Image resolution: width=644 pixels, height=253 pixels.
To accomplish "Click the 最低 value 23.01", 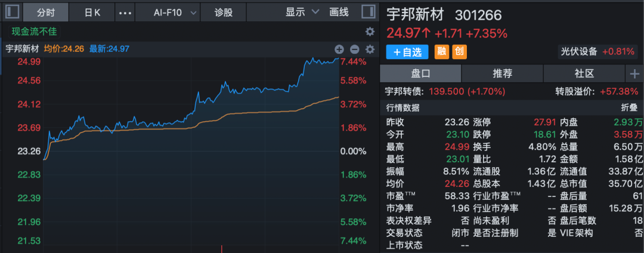I will coord(457,159).
